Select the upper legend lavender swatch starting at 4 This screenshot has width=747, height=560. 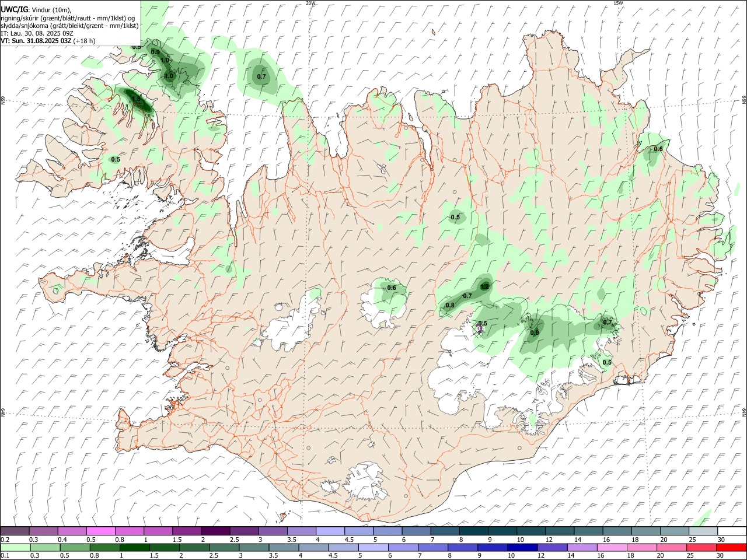[x=330, y=531]
